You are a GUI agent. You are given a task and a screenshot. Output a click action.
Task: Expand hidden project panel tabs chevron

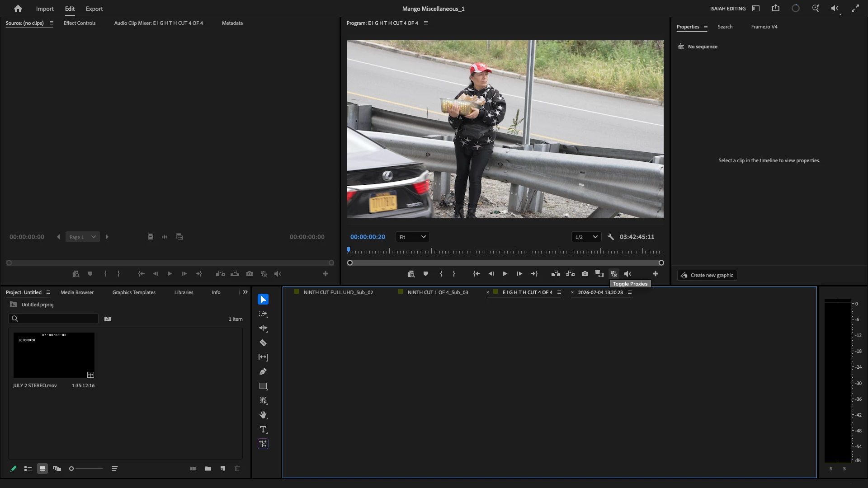[245, 292]
